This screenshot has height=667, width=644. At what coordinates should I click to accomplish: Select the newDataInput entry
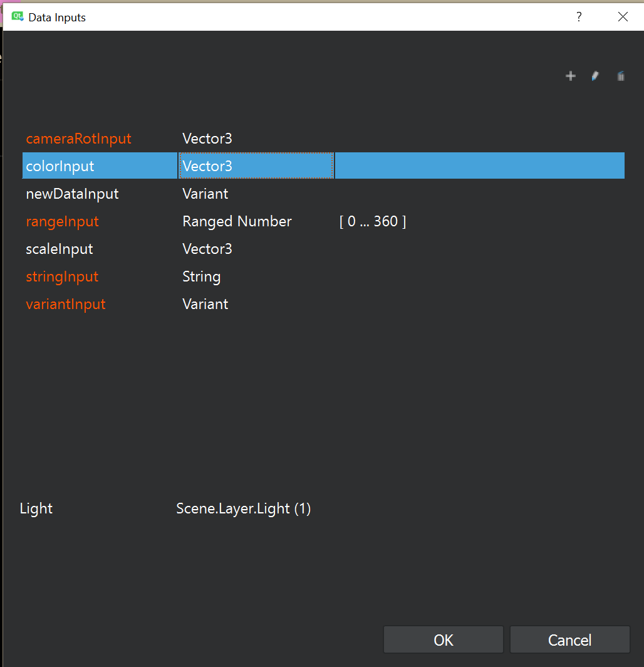click(x=72, y=194)
